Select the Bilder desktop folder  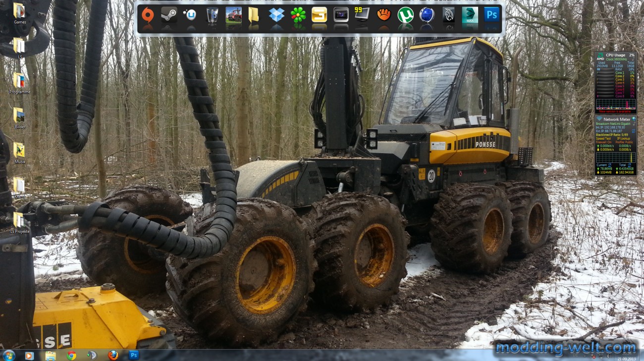(x=19, y=118)
